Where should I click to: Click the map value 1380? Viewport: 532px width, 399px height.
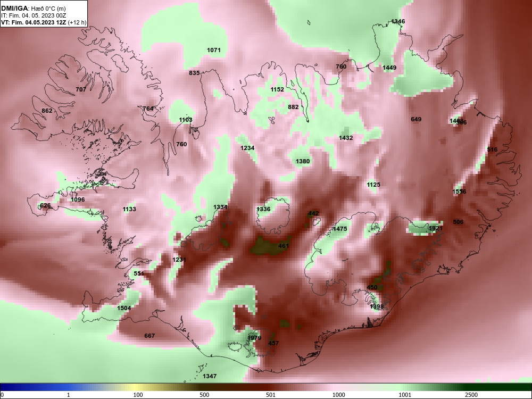[303, 162]
